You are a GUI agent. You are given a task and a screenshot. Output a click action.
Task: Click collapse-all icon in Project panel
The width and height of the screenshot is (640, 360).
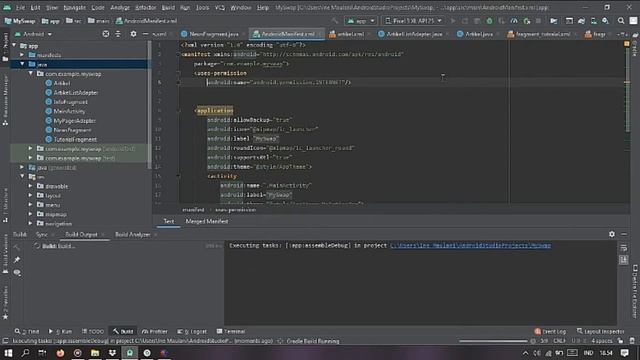[118, 34]
